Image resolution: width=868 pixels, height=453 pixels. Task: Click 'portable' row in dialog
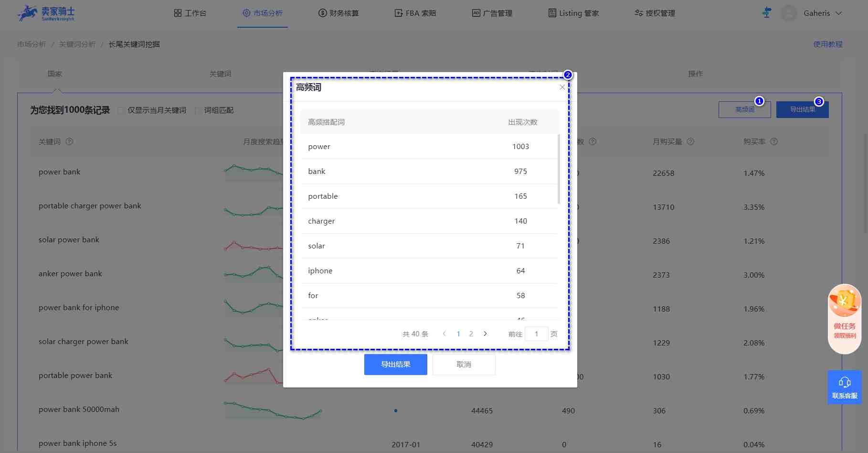pos(429,196)
